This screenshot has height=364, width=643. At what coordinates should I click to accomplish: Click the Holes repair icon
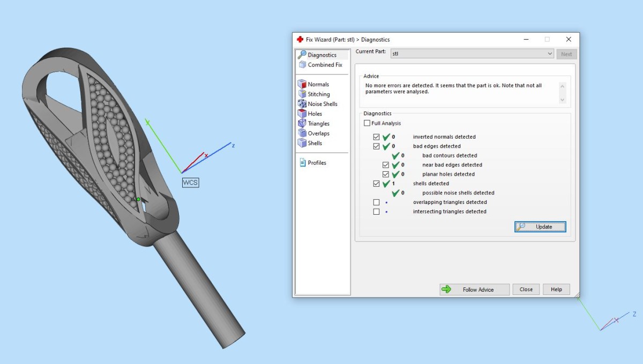(302, 113)
